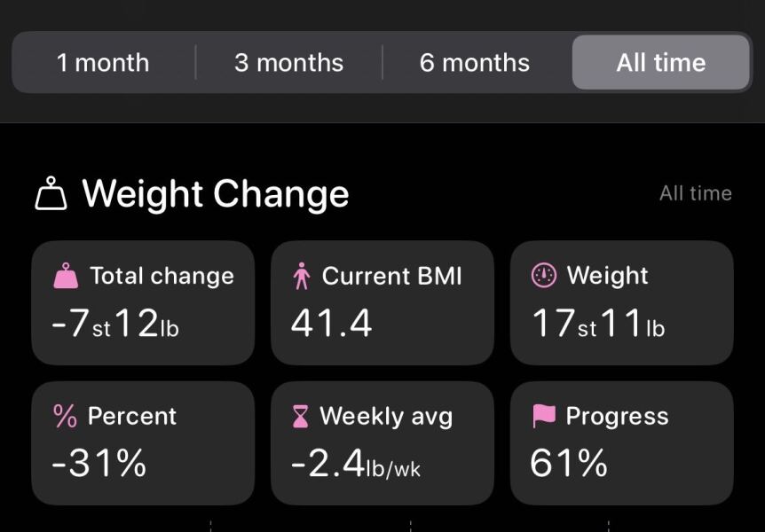The width and height of the screenshot is (765, 532).
Task: Tap the weight scale icon beside Weight Change
Action: click(x=51, y=193)
